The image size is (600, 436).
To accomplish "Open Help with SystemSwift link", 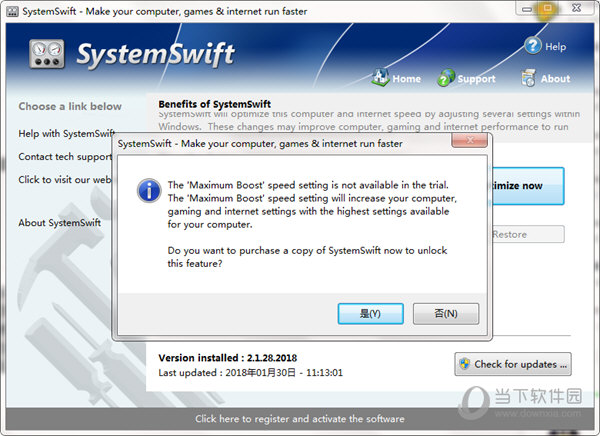I will [67, 134].
